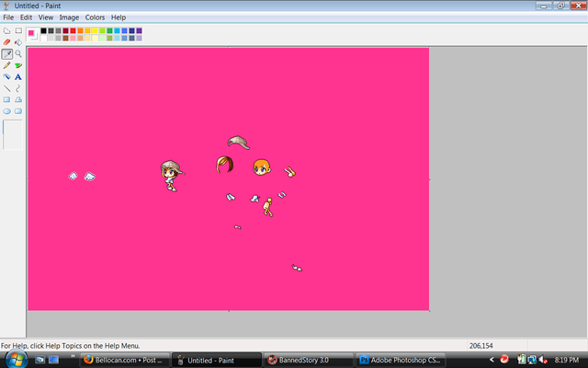The width and height of the screenshot is (588, 368).
Task: Select the rectangular Select tool
Action: (18, 30)
